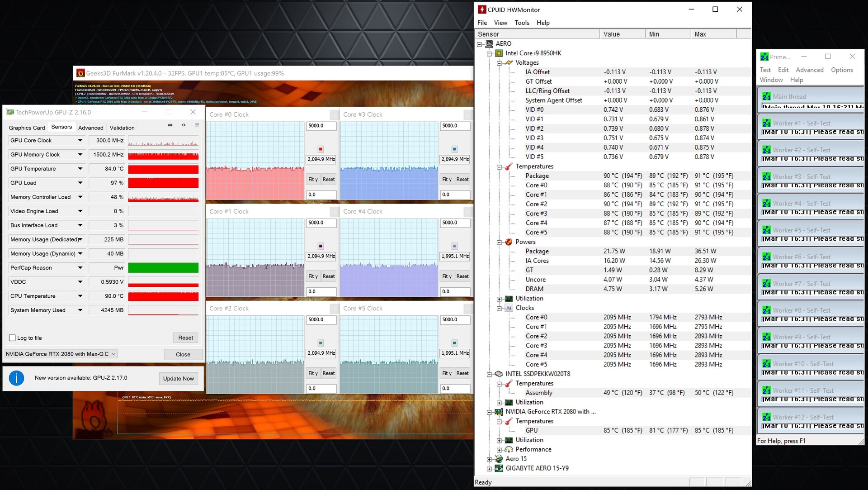Click Fit y on Core #5 Clock graph
Image resolution: width=868 pixels, height=490 pixels.
pyautogui.click(x=447, y=373)
